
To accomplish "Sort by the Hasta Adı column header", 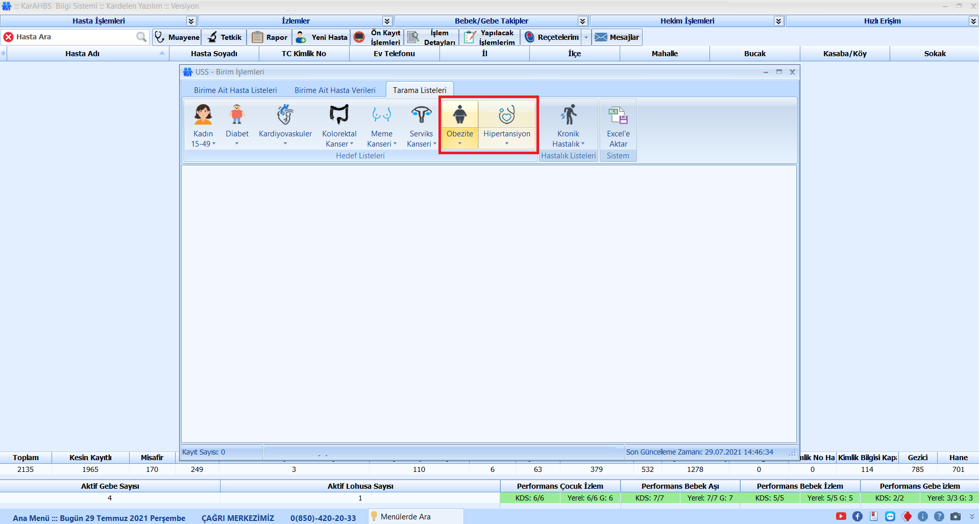I will click(82, 54).
